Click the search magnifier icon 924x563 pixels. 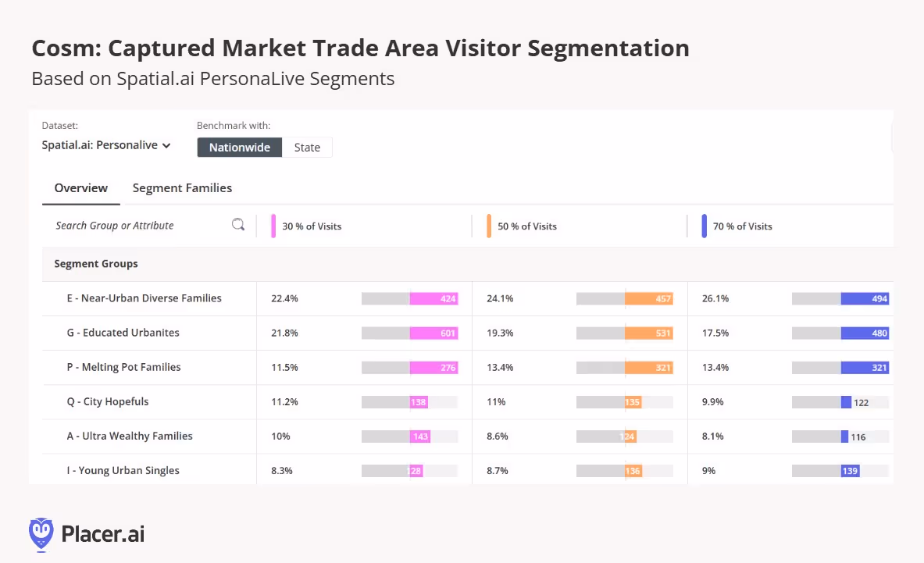pos(238,224)
